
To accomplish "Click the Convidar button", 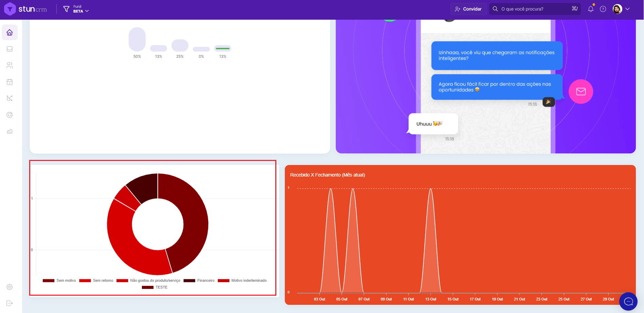I will pyautogui.click(x=468, y=9).
